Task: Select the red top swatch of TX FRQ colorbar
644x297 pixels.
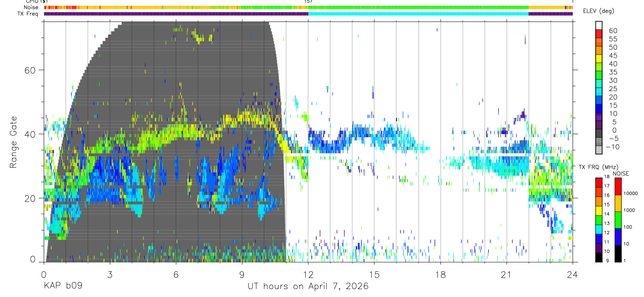Action: (x=599, y=182)
